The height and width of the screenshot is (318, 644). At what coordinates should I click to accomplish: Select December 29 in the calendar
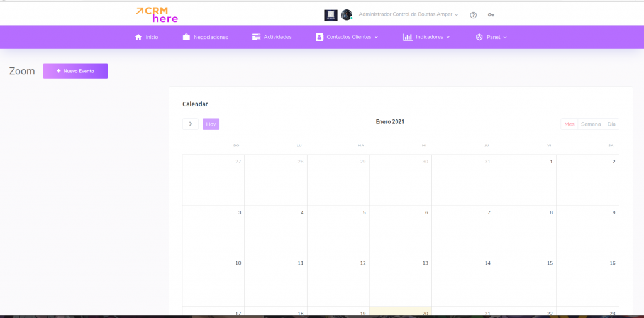(338, 180)
